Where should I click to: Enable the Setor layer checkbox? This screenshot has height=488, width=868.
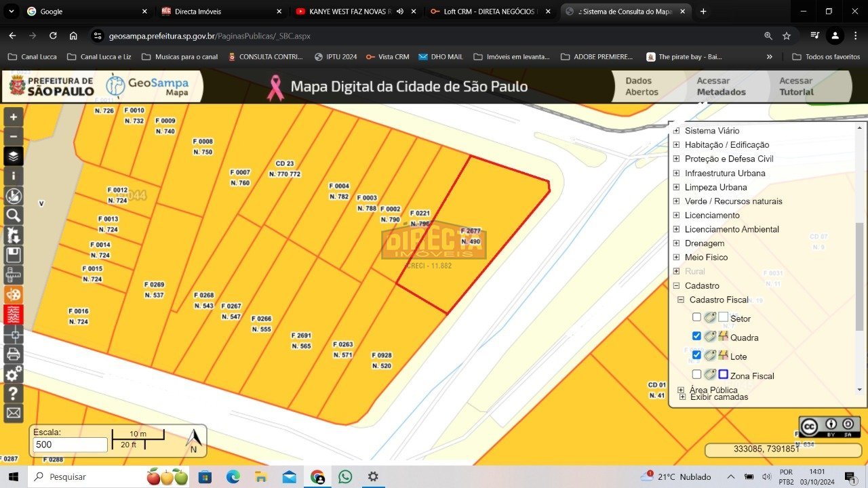(x=696, y=317)
